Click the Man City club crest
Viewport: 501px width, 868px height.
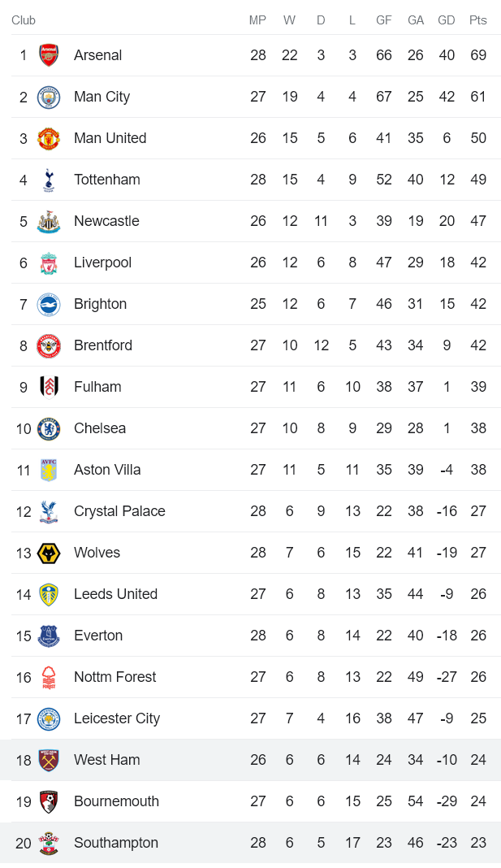tap(49, 97)
